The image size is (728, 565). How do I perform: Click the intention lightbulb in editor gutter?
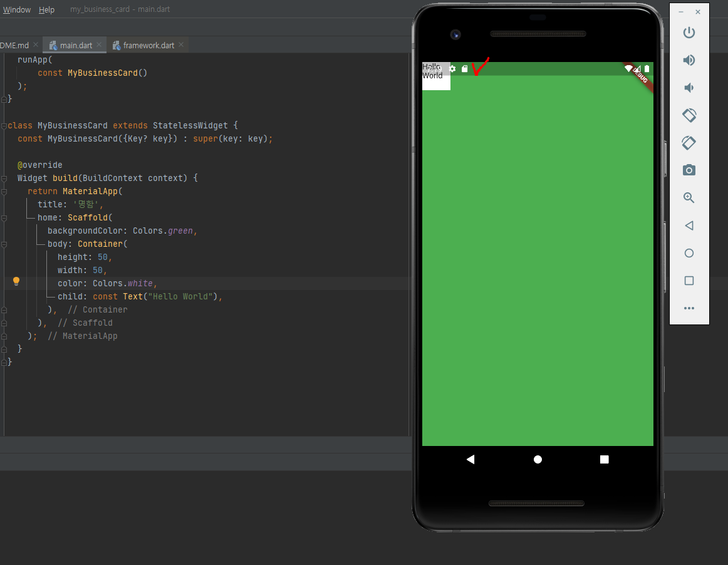coord(16,281)
